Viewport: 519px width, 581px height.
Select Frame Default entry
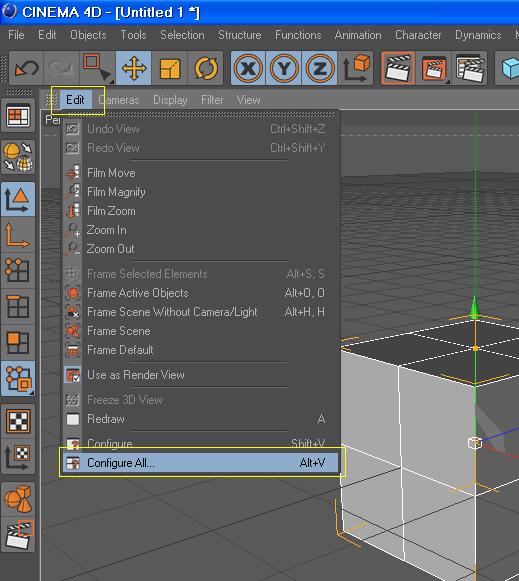point(200,350)
